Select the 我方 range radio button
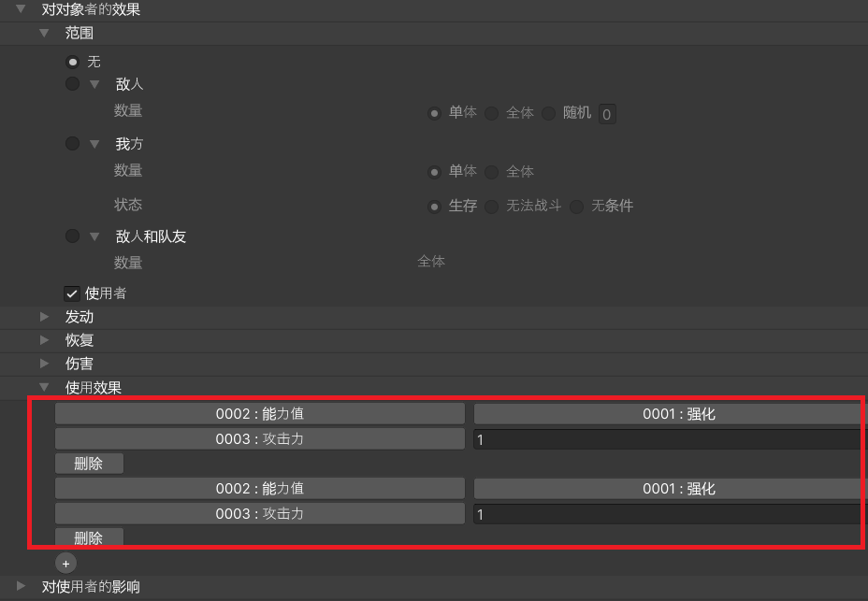This screenshot has height=601, width=868. tap(73, 144)
